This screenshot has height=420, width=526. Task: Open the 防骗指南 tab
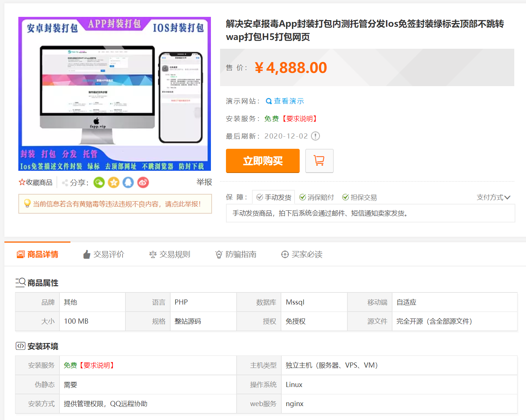pyautogui.click(x=236, y=254)
